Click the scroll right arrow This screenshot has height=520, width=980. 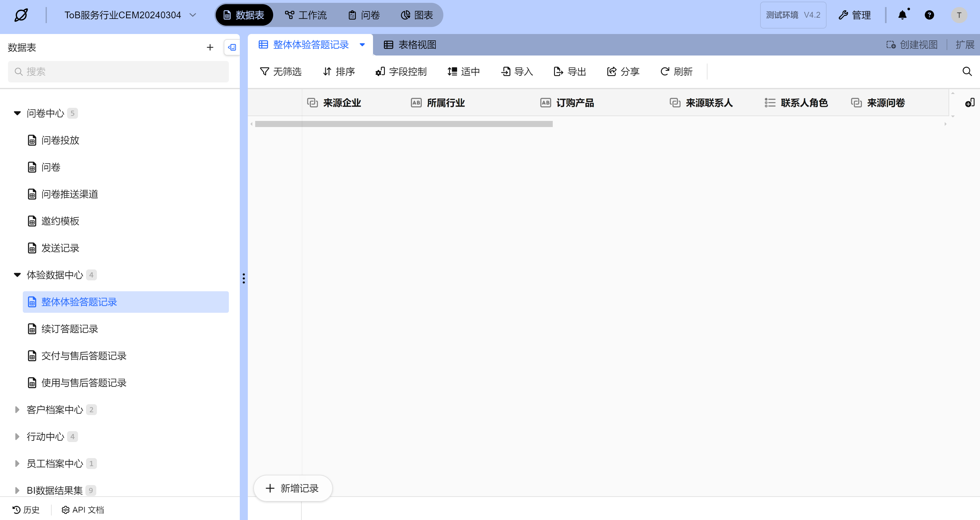coord(945,124)
